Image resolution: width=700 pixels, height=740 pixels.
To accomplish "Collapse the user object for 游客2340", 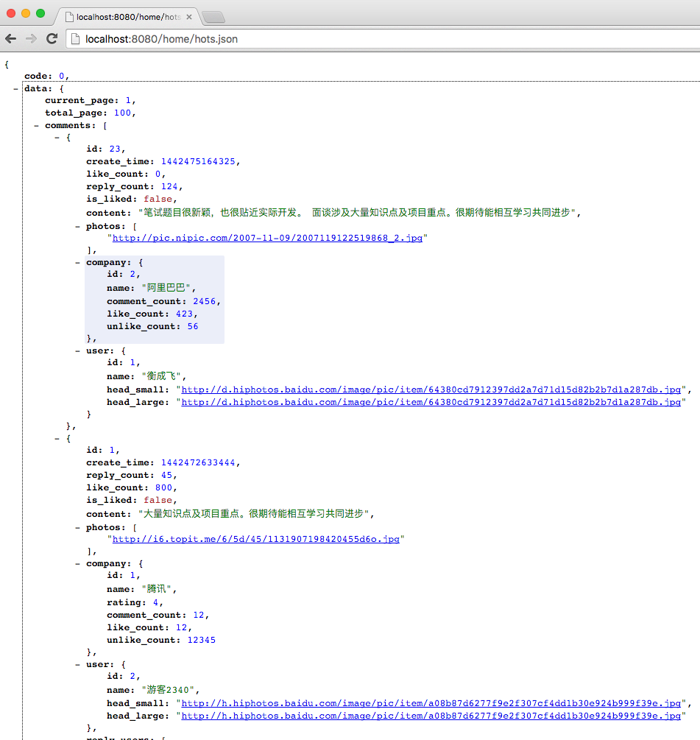I will (78, 664).
